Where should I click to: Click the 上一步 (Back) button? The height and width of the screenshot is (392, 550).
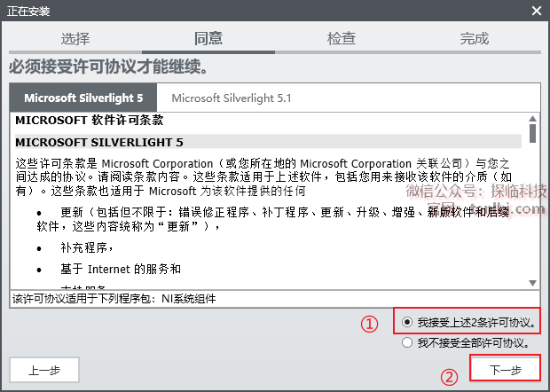44,370
